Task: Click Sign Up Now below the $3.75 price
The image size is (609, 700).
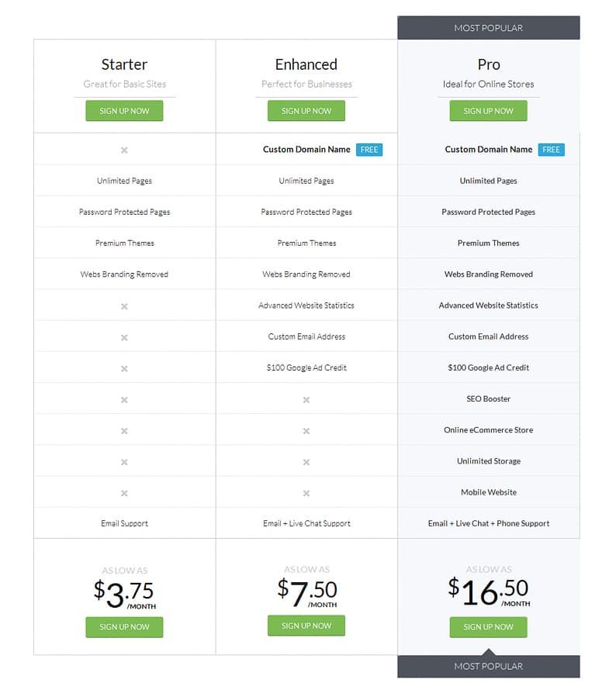Action: coord(124,627)
